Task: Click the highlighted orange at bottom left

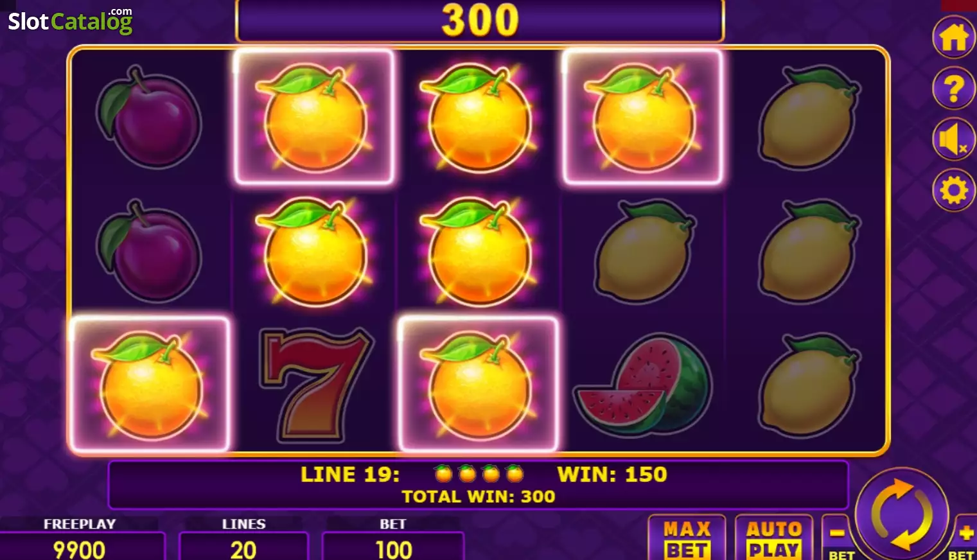Action: (x=150, y=383)
